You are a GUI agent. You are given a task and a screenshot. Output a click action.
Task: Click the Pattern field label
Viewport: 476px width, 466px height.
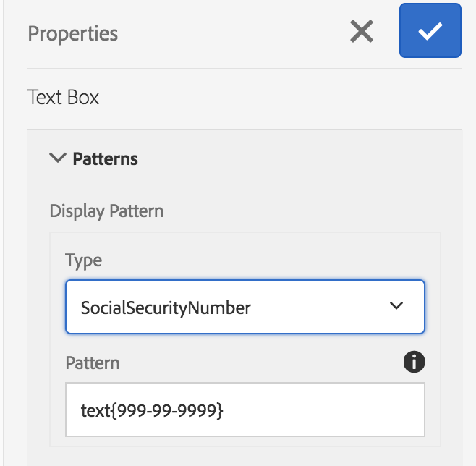coord(92,362)
